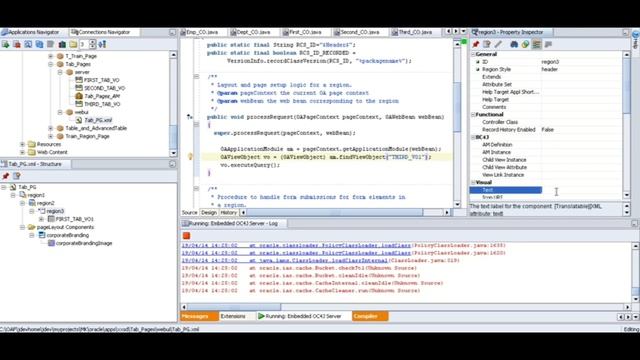
Task: Select Tab_PG.xml file in navigator
Action: tap(98, 120)
